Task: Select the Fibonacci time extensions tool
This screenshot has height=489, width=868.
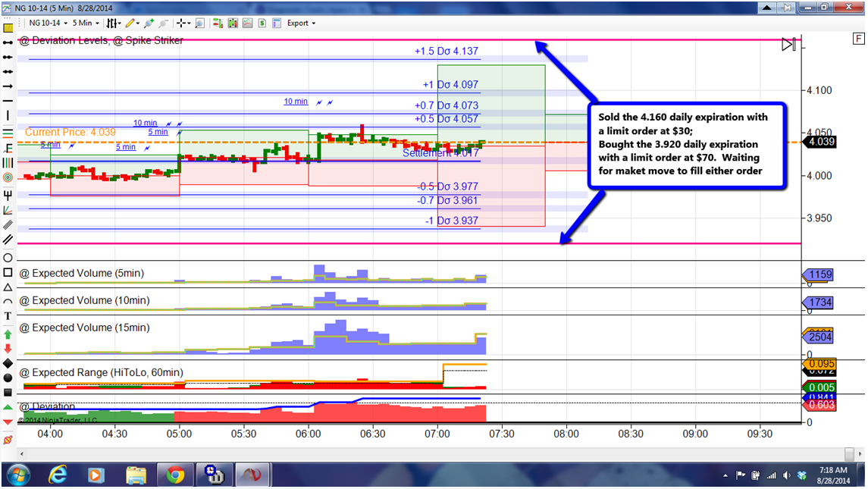Action: [x=8, y=163]
